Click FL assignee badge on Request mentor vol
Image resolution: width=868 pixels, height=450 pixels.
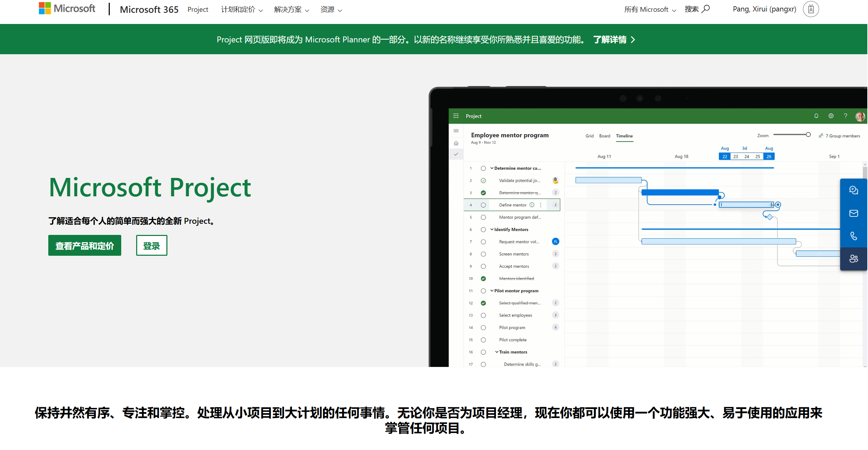click(x=555, y=242)
